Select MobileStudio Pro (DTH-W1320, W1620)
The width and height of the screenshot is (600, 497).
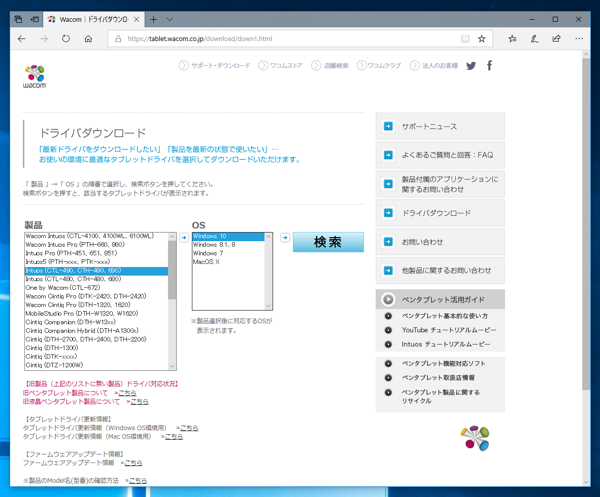[x=96, y=313]
